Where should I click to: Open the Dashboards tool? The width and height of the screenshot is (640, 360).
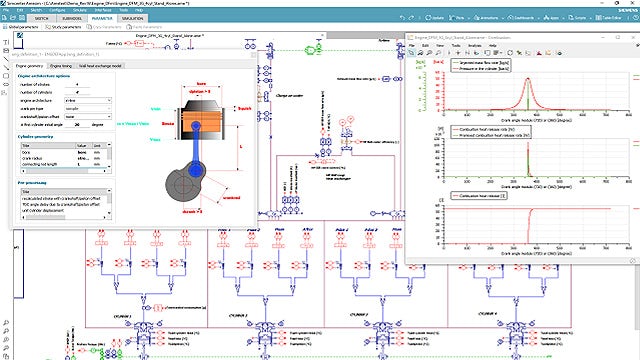point(520,18)
